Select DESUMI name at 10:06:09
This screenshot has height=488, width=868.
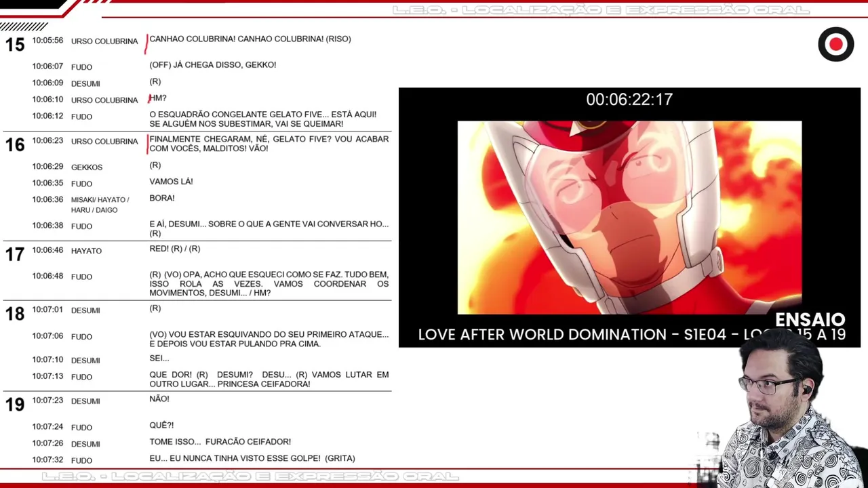85,83
